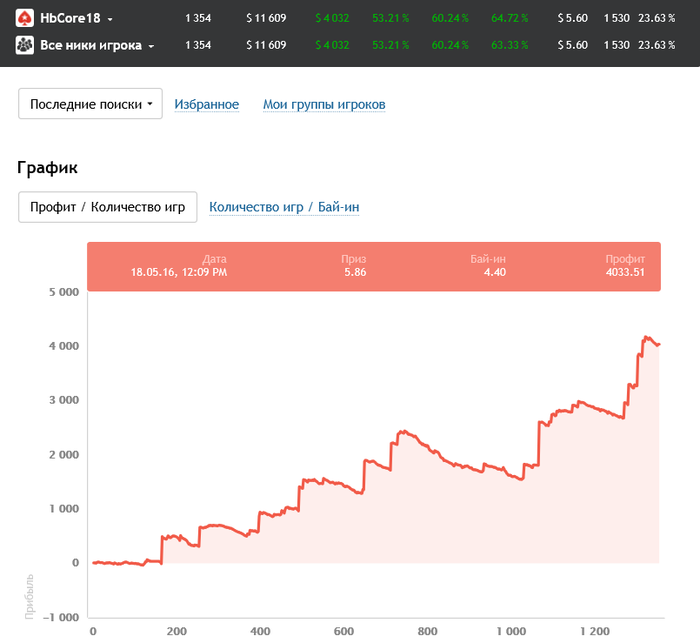Viewport: 700px width, 643px height.
Task: Click the red spade icon beside HbCore18
Action: 24,18
